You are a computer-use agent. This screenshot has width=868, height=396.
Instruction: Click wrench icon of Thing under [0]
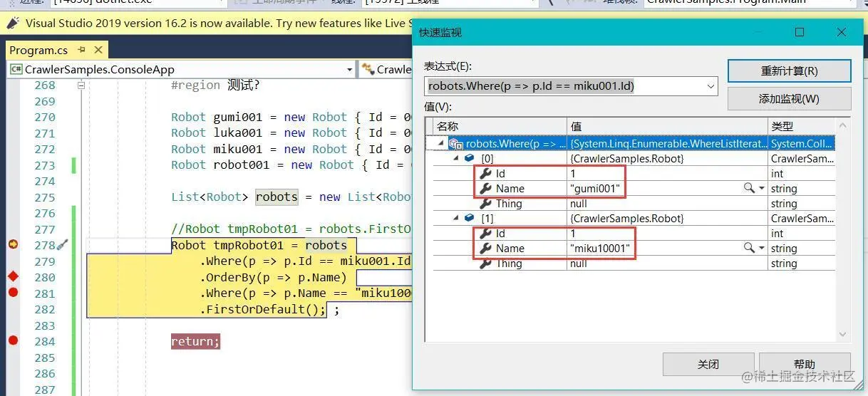[x=487, y=203]
